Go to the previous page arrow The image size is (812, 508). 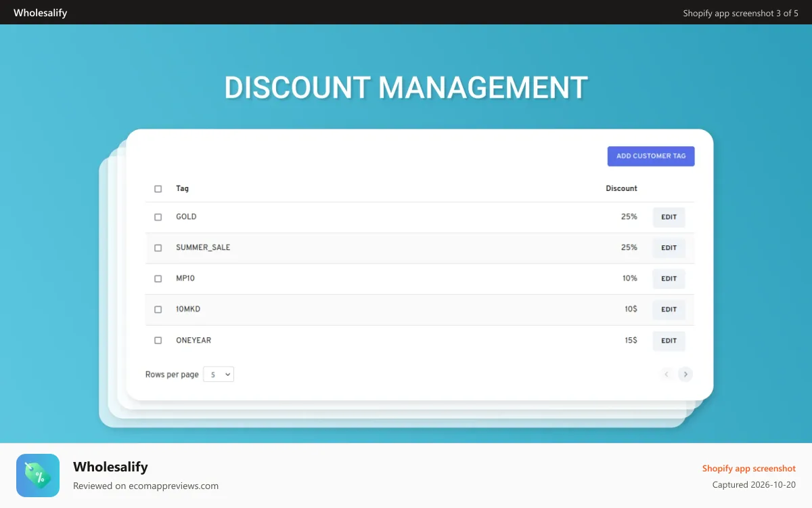(x=667, y=374)
